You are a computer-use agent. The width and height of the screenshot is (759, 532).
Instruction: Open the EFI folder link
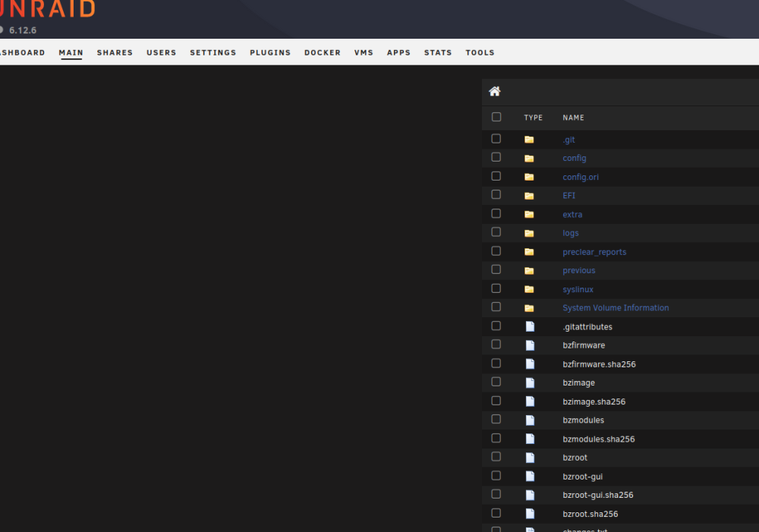click(x=568, y=196)
